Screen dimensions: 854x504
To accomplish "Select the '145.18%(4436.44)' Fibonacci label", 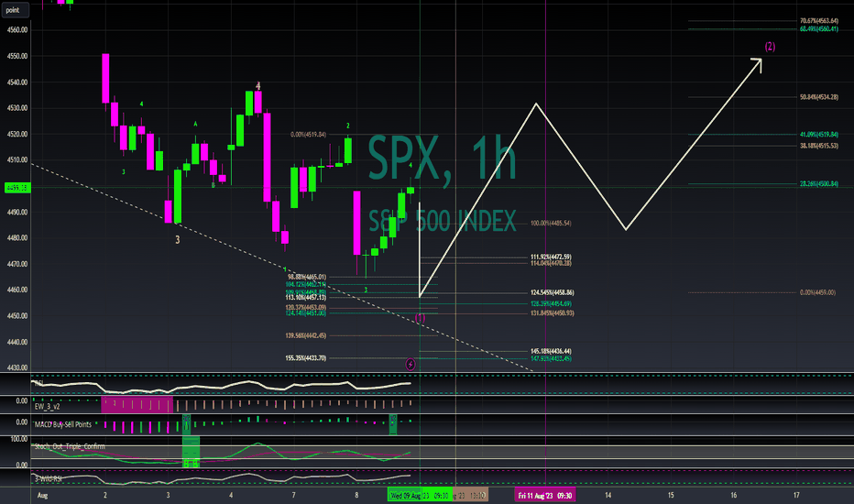I will (551, 352).
